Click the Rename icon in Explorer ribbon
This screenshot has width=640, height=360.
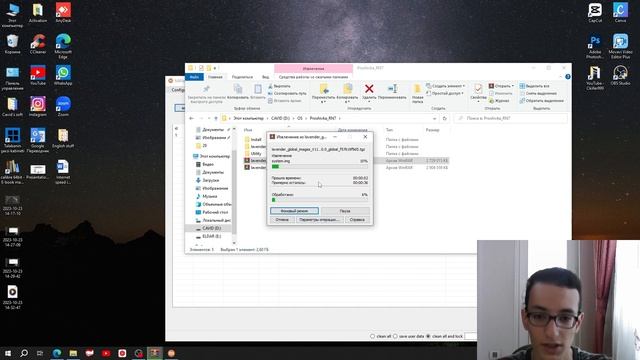(x=392, y=89)
